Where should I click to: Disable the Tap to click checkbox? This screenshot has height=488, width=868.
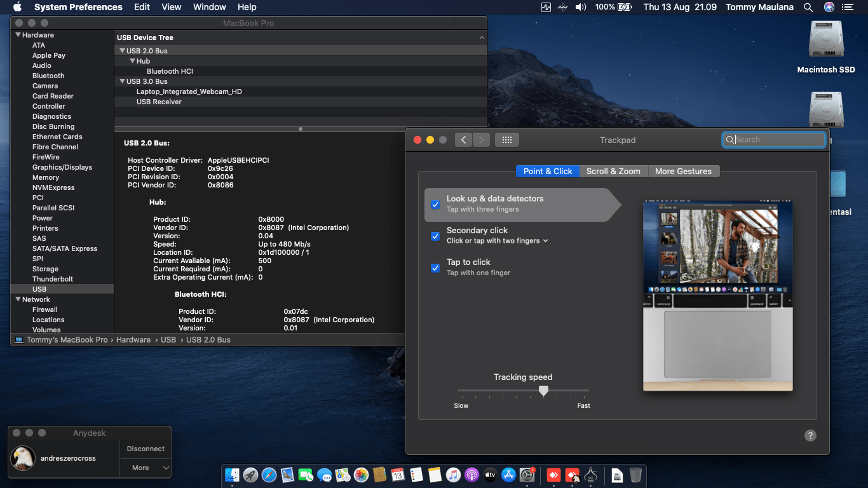tap(435, 268)
